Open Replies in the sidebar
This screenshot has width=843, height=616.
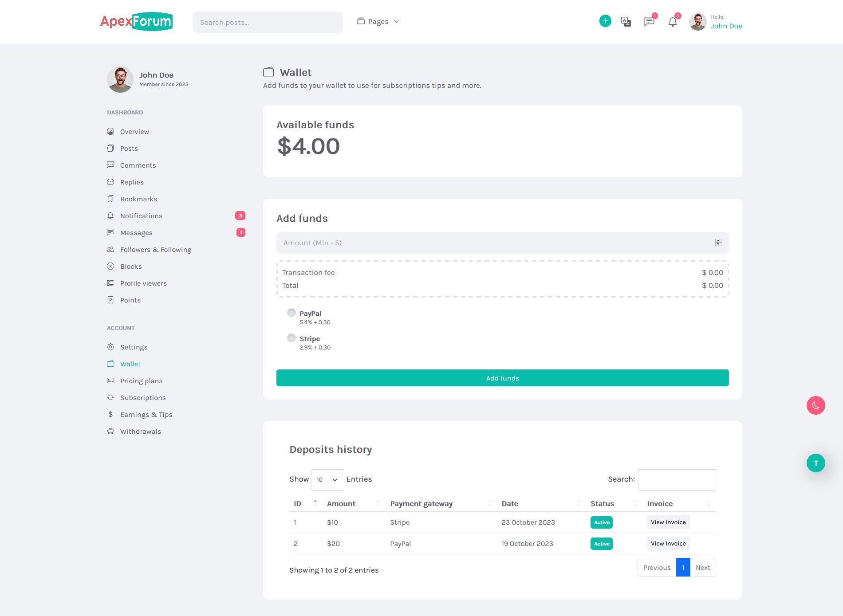click(132, 182)
